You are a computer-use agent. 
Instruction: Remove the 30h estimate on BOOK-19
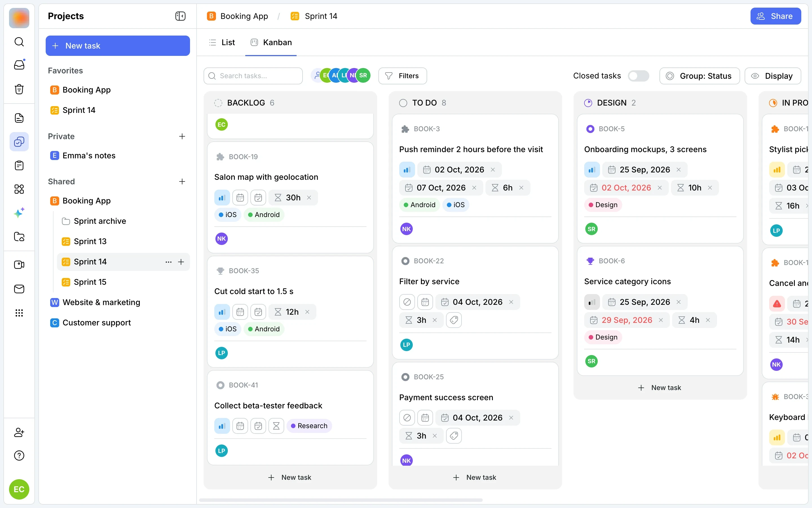click(309, 198)
